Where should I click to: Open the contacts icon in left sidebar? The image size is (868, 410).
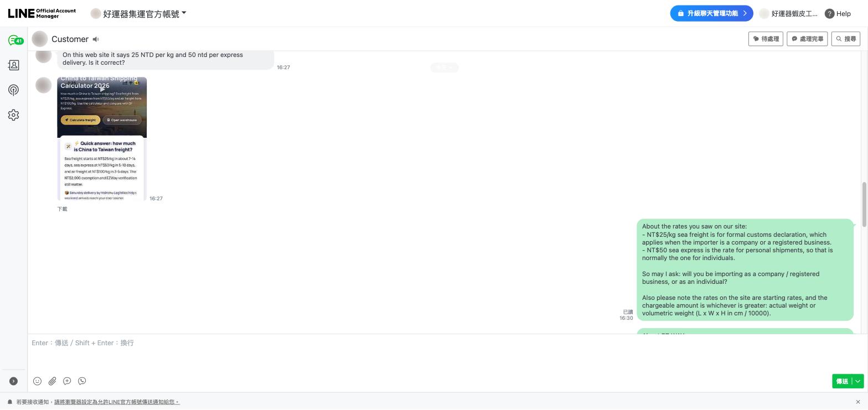click(14, 65)
